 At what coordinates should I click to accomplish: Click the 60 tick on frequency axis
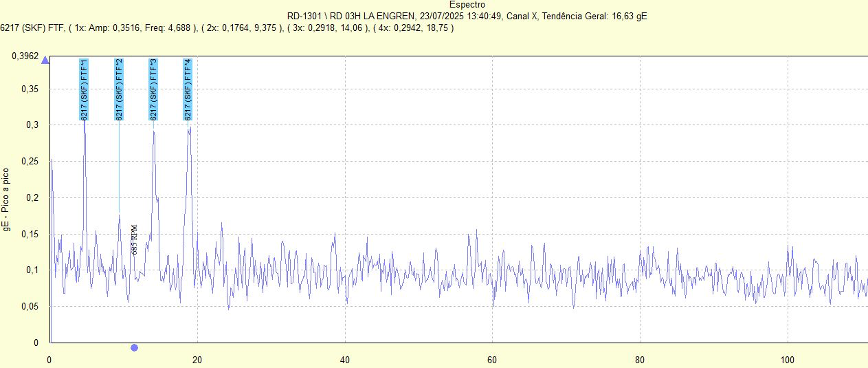492,360
